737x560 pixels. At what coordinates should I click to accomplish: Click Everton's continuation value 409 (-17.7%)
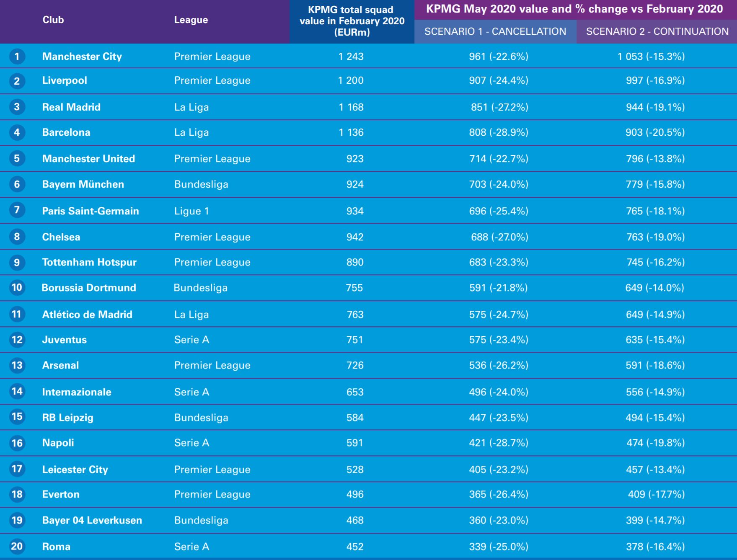[x=656, y=494]
